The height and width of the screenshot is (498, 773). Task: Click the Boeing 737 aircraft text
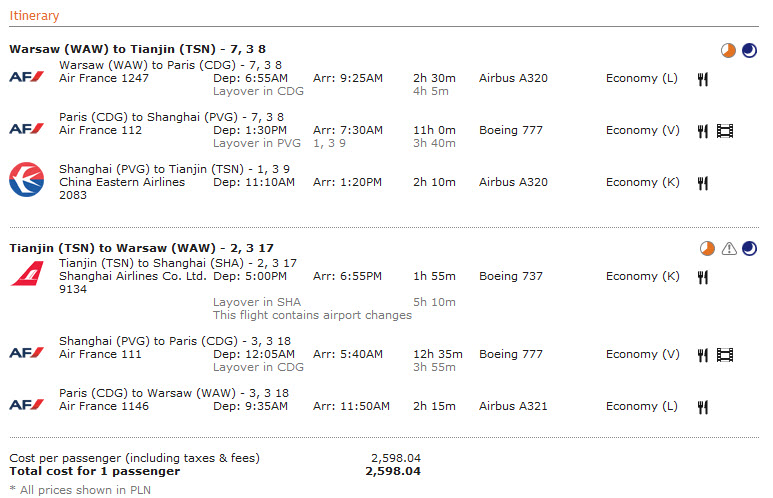511,276
